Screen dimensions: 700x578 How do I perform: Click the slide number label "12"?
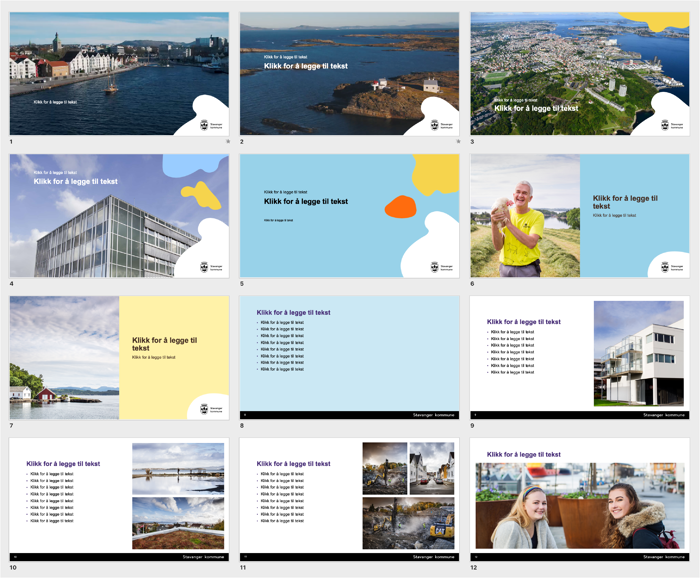pos(474,567)
